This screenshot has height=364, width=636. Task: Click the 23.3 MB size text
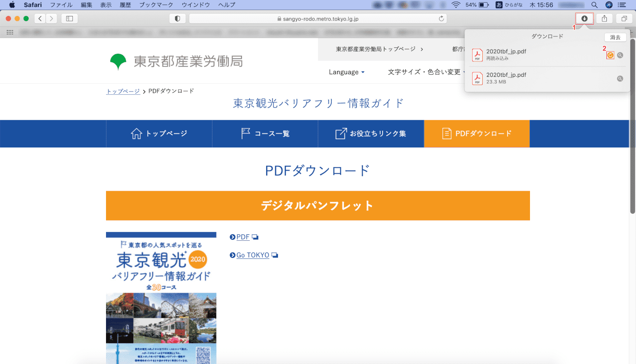coord(496,82)
